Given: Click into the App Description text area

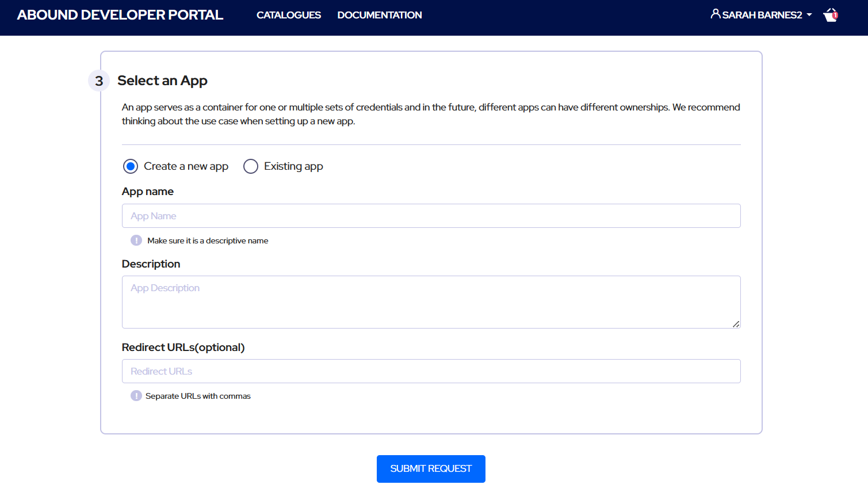Looking at the screenshot, I should [431, 302].
